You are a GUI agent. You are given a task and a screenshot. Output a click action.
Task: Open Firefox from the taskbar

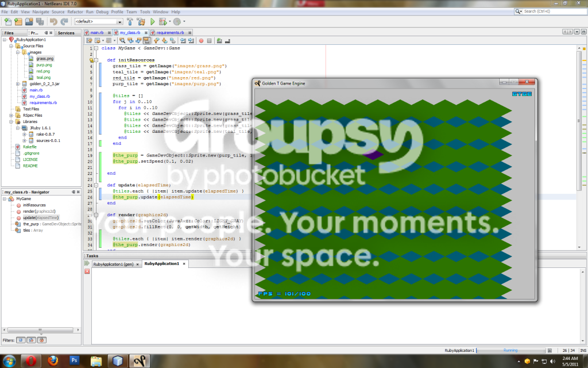53,361
